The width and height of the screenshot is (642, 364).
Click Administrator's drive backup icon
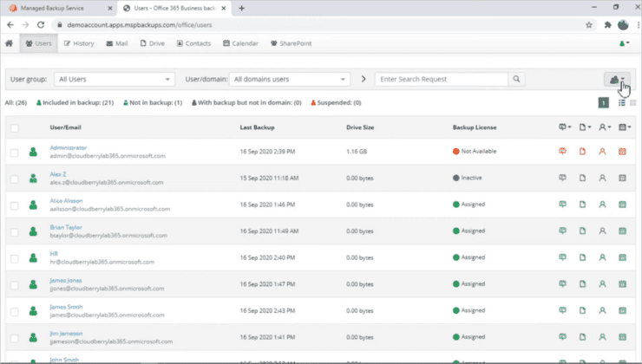coord(582,152)
